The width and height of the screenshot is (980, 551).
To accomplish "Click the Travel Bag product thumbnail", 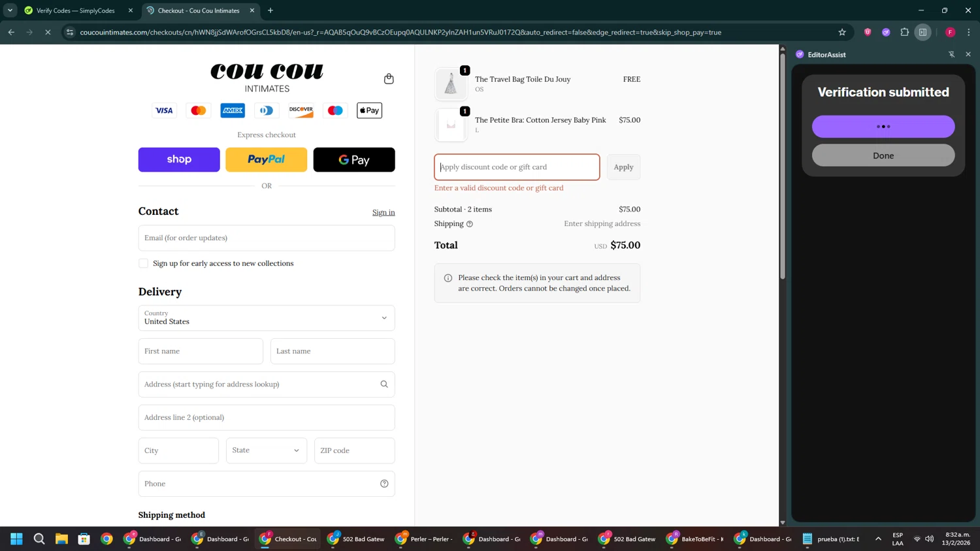I will point(451,84).
